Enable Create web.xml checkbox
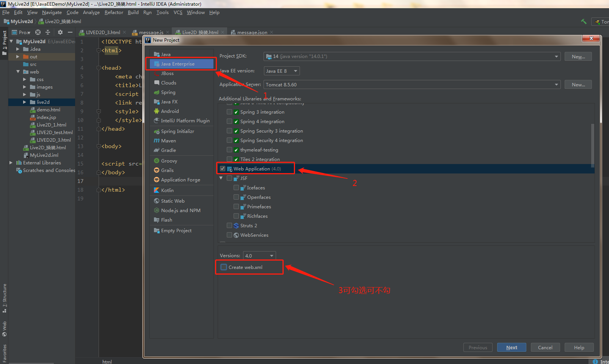Image resolution: width=609 pixels, height=364 pixels. [x=224, y=267]
